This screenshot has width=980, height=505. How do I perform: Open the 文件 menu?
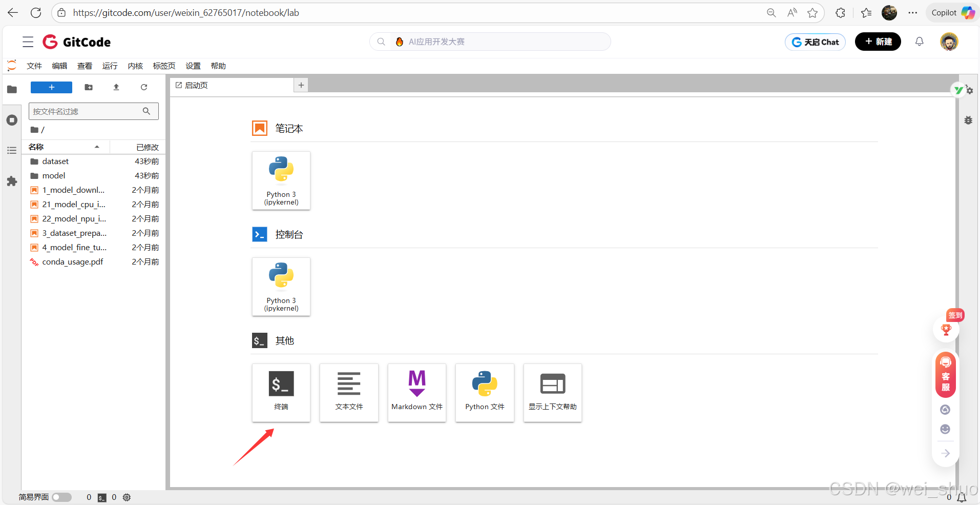click(x=34, y=66)
